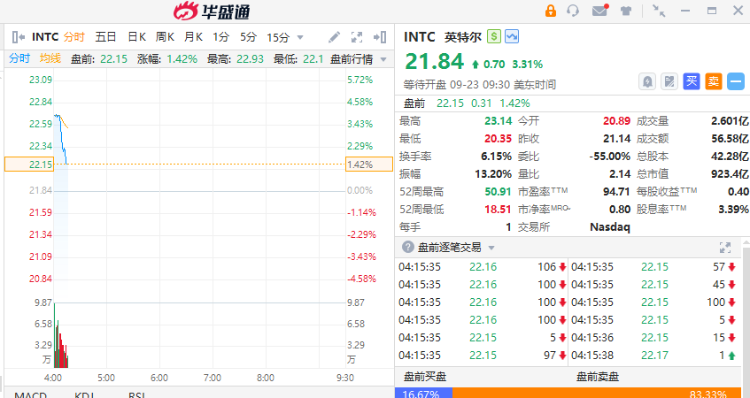The image size is (750, 398).
Task: Collapse left panel via bracket-arrow icon
Action: (x=18, y=37)
